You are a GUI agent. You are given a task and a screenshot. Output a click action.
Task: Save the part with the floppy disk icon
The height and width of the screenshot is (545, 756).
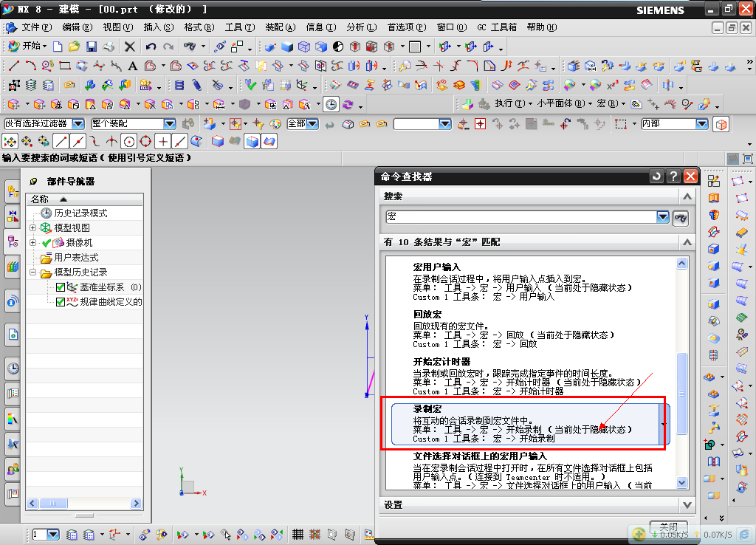[x=91, y=47]
